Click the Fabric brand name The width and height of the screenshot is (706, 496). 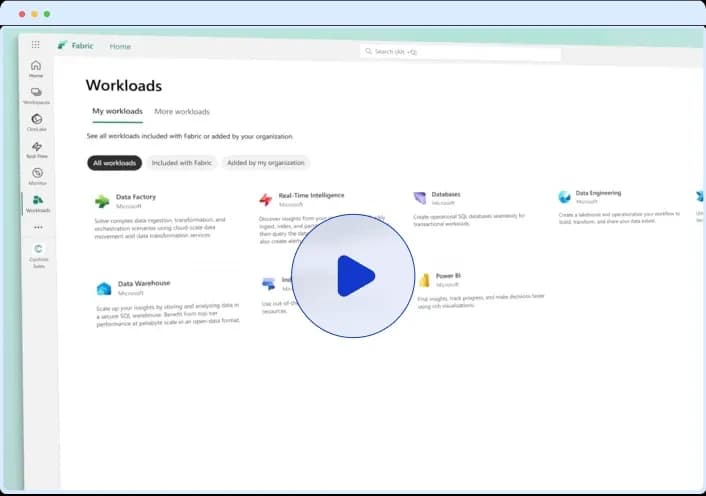[82, 45]
